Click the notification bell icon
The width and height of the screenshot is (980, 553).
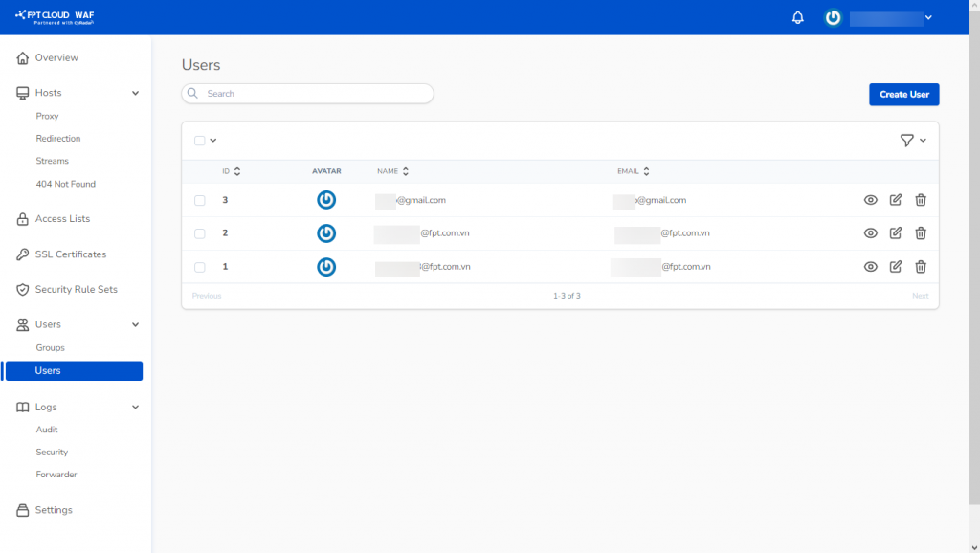coord(798,17)
